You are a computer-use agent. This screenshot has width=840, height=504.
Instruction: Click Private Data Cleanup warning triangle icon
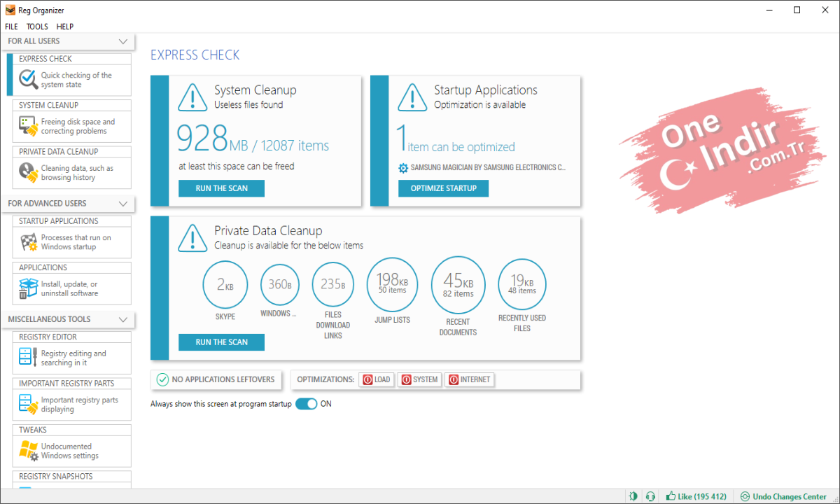192,238
